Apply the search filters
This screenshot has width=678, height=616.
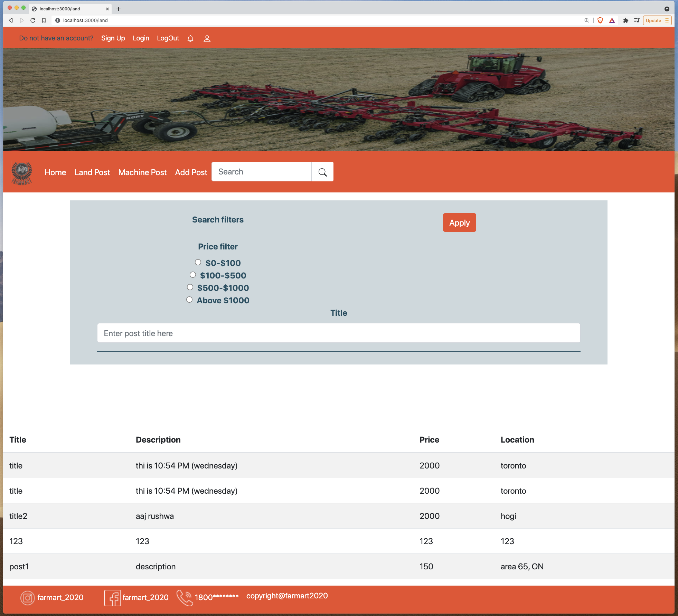point(459,223)
